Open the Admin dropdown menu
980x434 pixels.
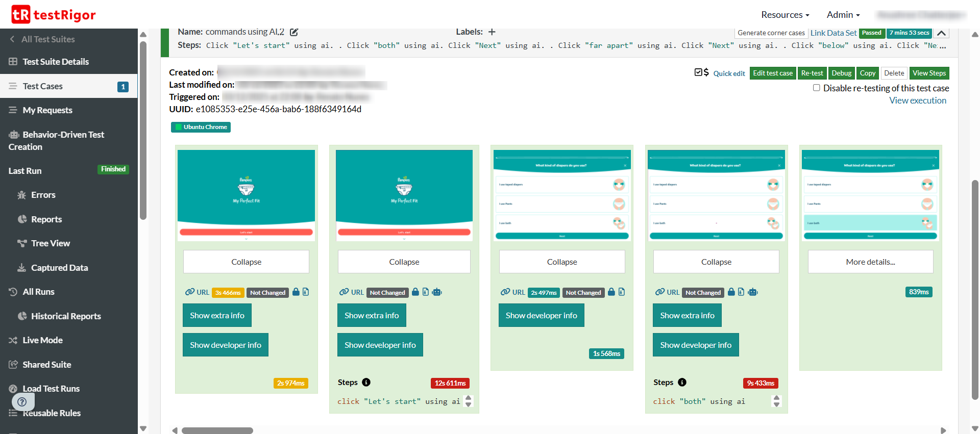(x=843, y=15)
